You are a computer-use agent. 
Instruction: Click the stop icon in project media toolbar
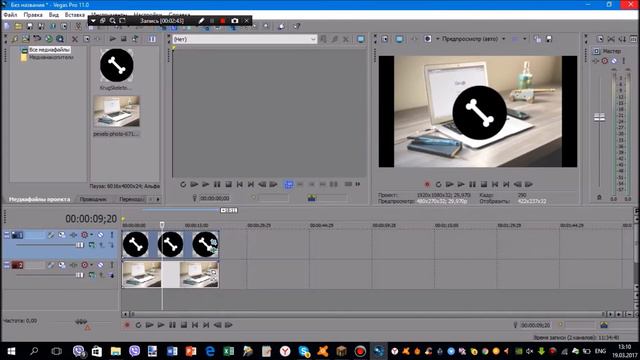tap(124, 39)
